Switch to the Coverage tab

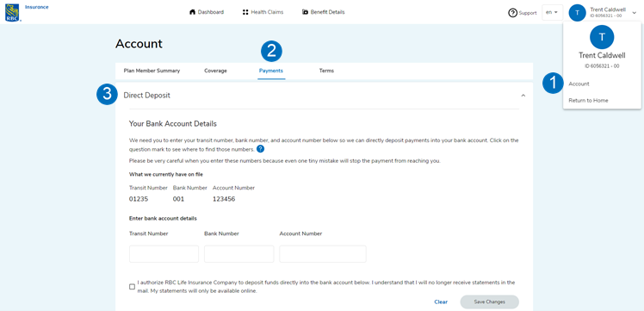pos(215,71)
